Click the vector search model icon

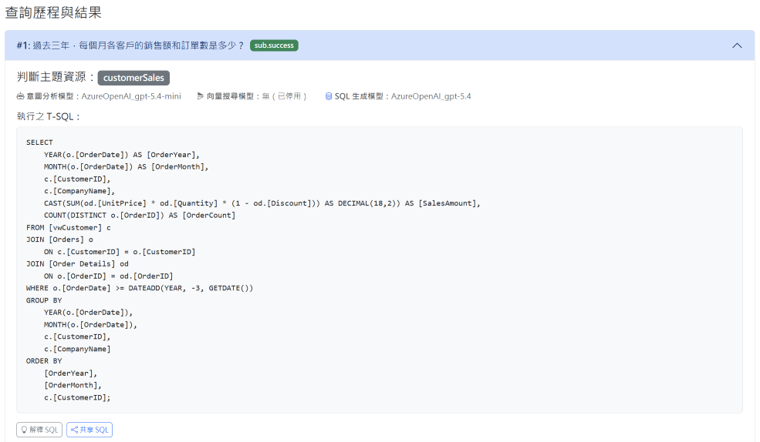pyautogui.click(x=200, y=96)
